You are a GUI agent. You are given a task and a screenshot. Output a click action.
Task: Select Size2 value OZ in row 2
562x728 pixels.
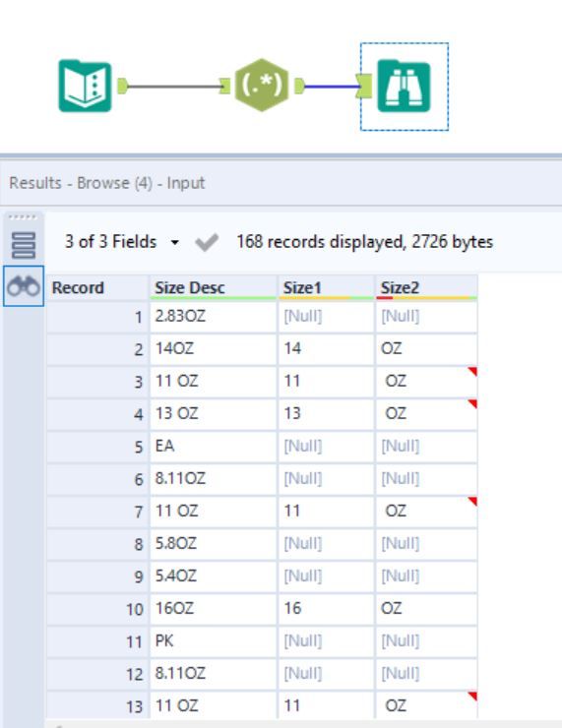[x=426, y=349]
